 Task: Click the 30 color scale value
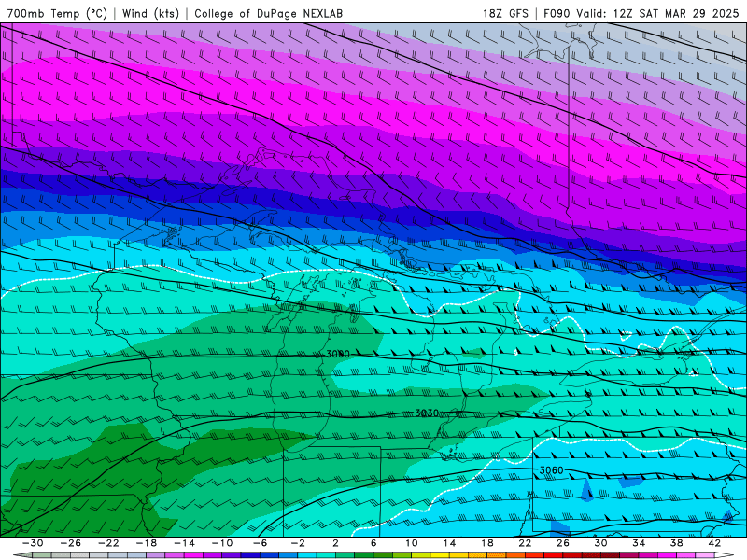(600, 543)
